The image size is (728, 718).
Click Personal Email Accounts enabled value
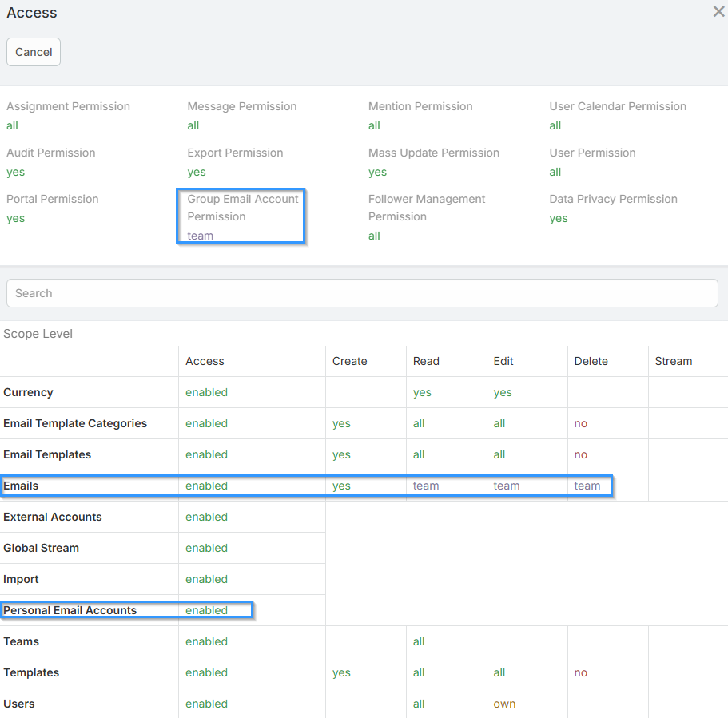(x=206, y=610)
